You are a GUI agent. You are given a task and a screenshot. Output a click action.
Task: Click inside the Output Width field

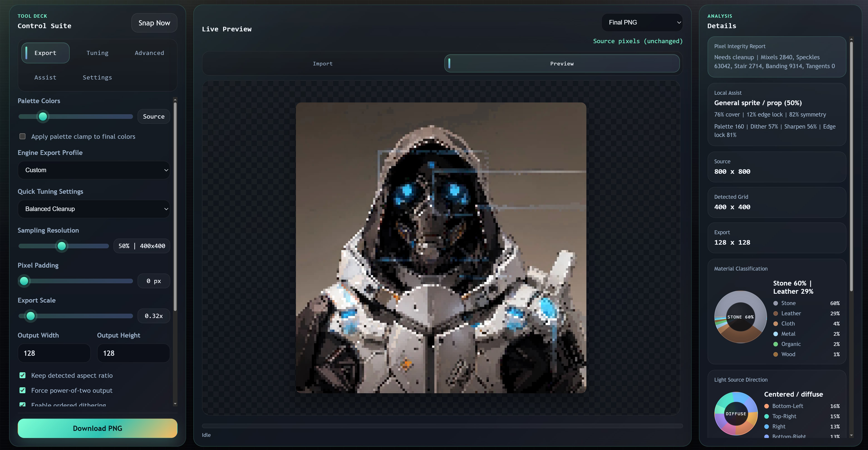pyautogui.click(x=54, y=353)
